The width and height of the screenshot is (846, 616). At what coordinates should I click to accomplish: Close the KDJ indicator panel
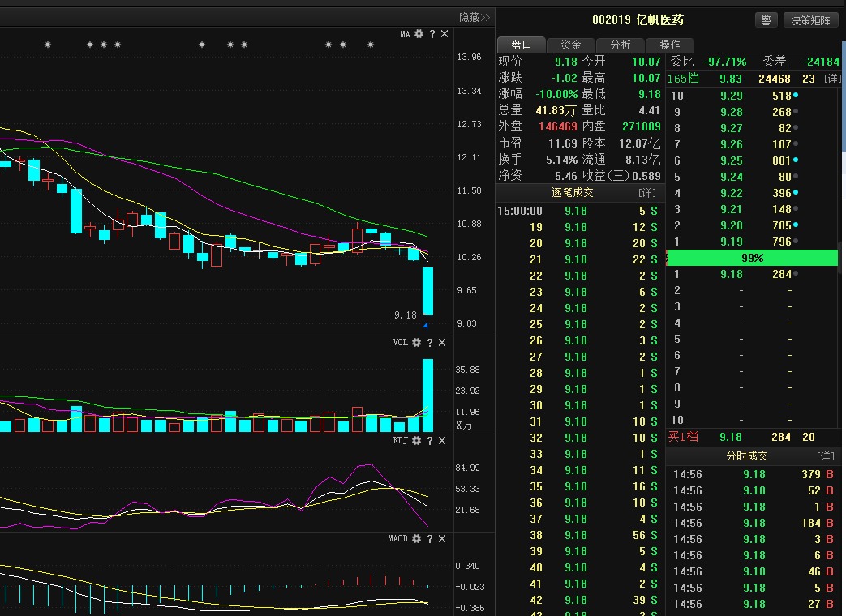442,440
